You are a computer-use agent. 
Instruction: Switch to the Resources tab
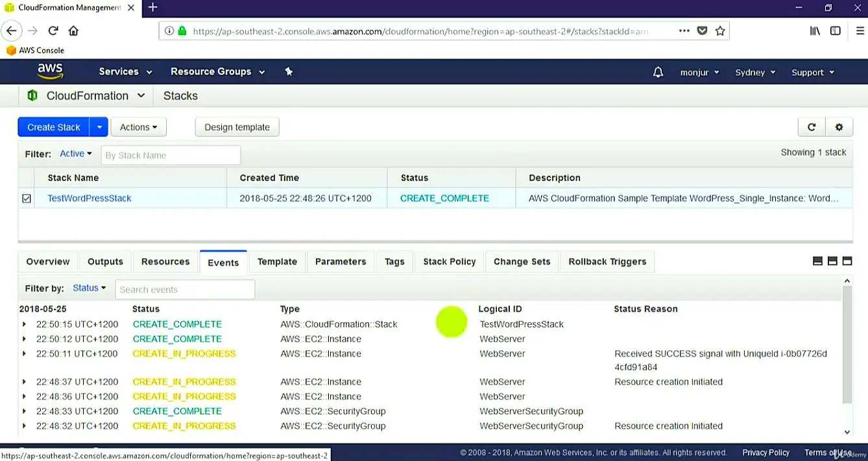[x=165, y=261]
